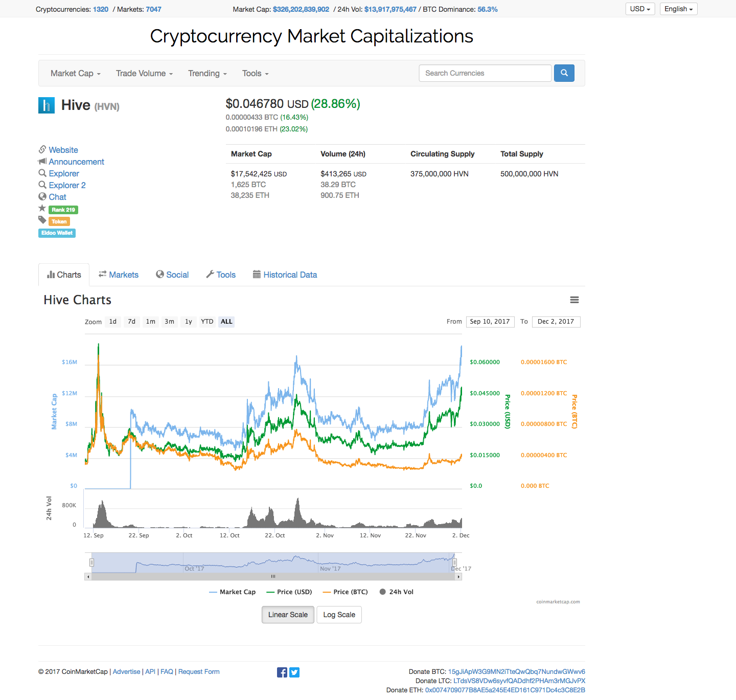Open the Explorer 2 link
The height and width of the screenshot is (700, 736).
(x=67, y=185)
